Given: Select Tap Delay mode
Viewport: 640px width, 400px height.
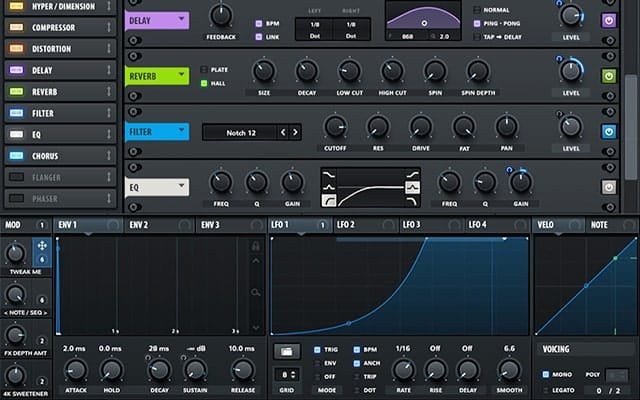Looking at the screenshot, I should pyautogui.click(x=477, y=37).
